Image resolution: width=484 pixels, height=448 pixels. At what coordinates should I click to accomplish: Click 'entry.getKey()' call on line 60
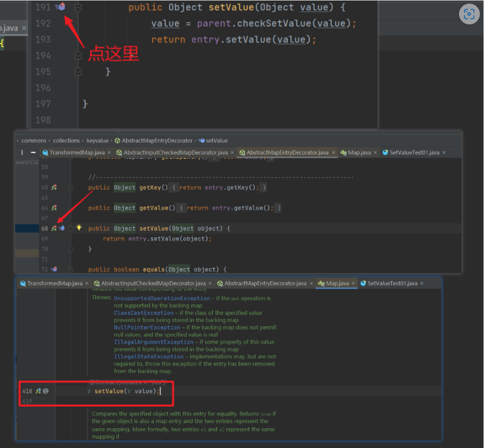pyautogui.click(x=230, y=187)
